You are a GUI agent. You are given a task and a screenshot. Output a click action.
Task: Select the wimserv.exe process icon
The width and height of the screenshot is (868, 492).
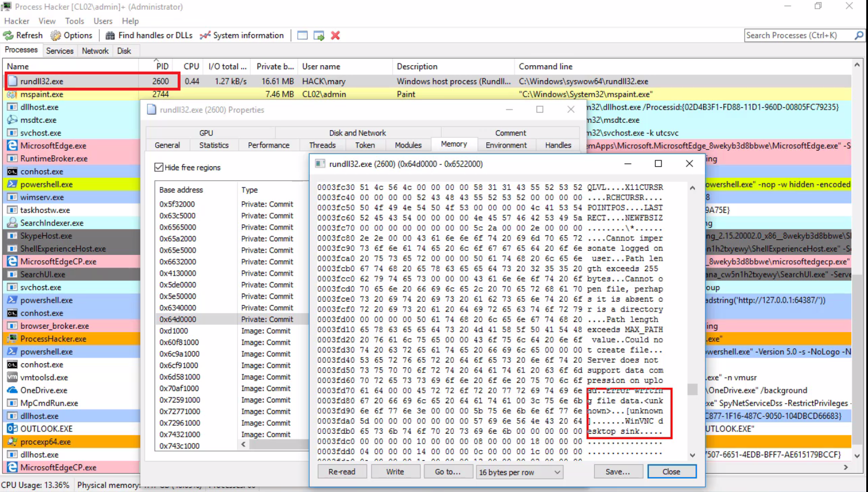click(12, 197)
